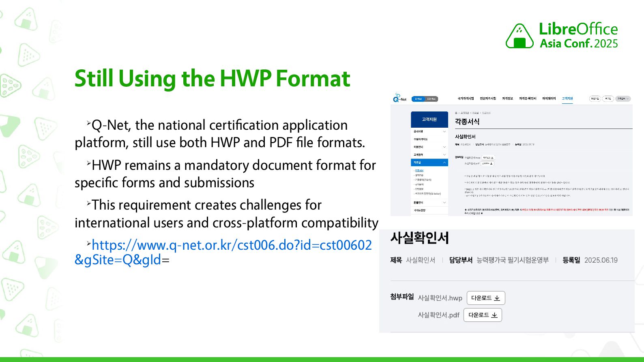Select the gray CQ-Net pill toggle
Viewport: 644px width, 362px height.
pyautogui.click(x=431, y=99)
